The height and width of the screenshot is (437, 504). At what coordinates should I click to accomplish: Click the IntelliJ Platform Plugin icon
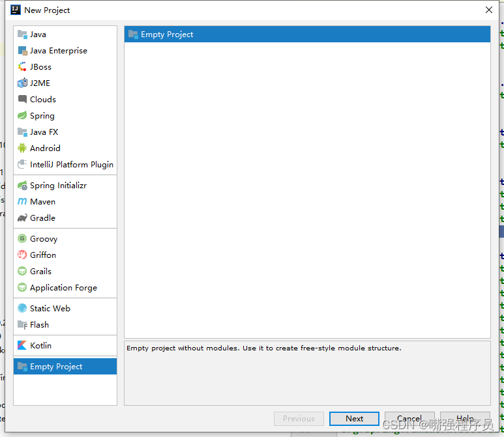22,164
